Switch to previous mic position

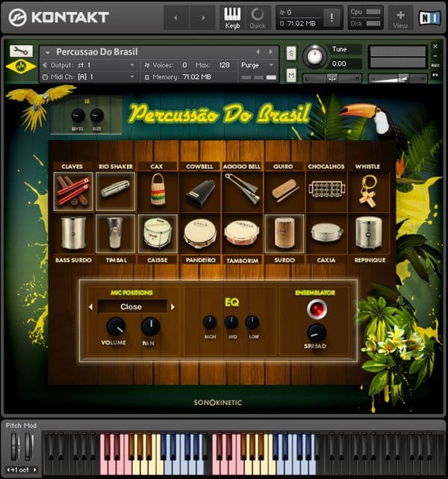tap(90, 306)
